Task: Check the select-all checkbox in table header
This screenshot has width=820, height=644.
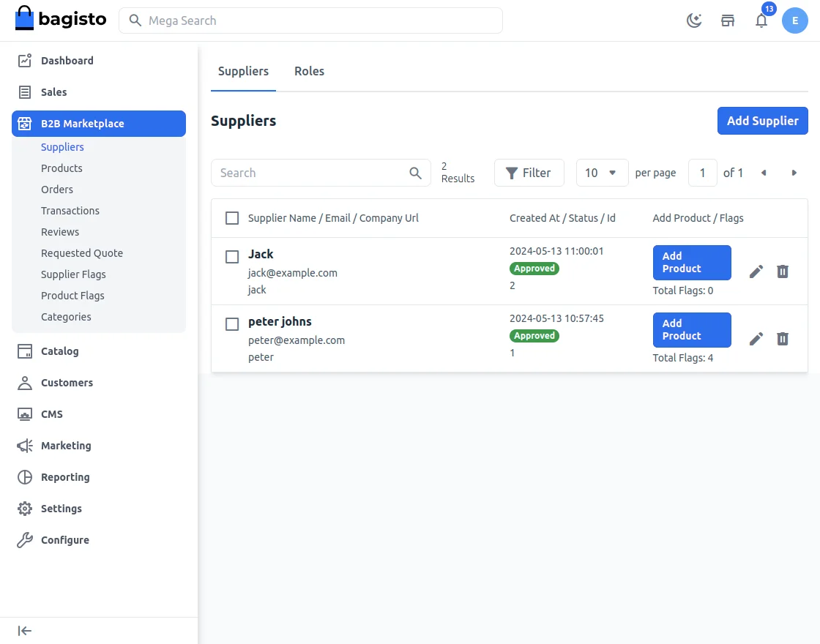Action: pos(232,217)
